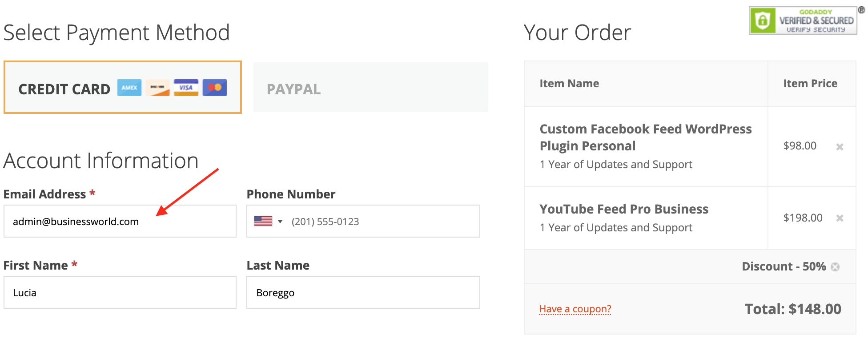The image size is (868, 339).
Task: Click the Last Name field
Action: tap(363, 292)
